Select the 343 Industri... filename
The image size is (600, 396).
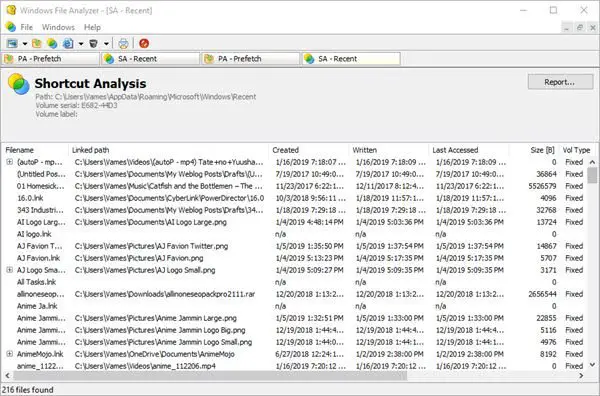pos(40,210)
